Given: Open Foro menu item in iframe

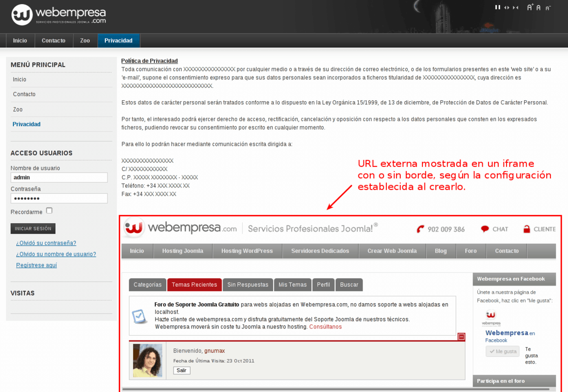Looking at the screenshot, I should (470, 250).
